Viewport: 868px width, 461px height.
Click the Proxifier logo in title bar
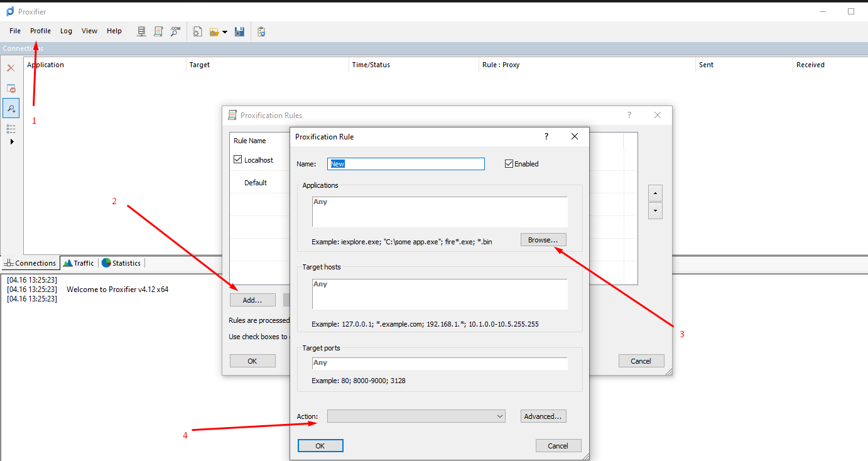[10, 11]
